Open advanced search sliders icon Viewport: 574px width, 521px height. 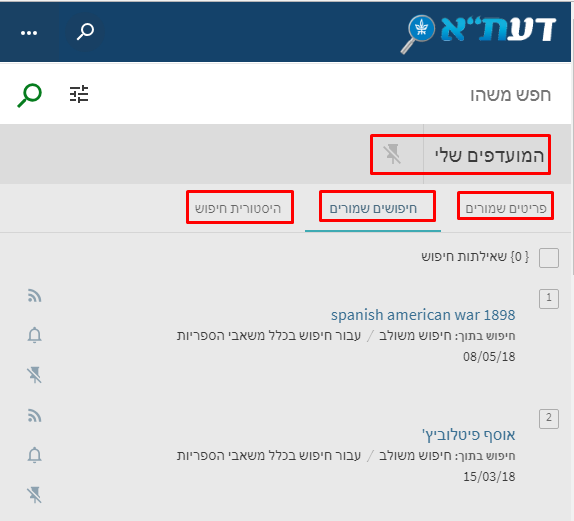(79, 94)
